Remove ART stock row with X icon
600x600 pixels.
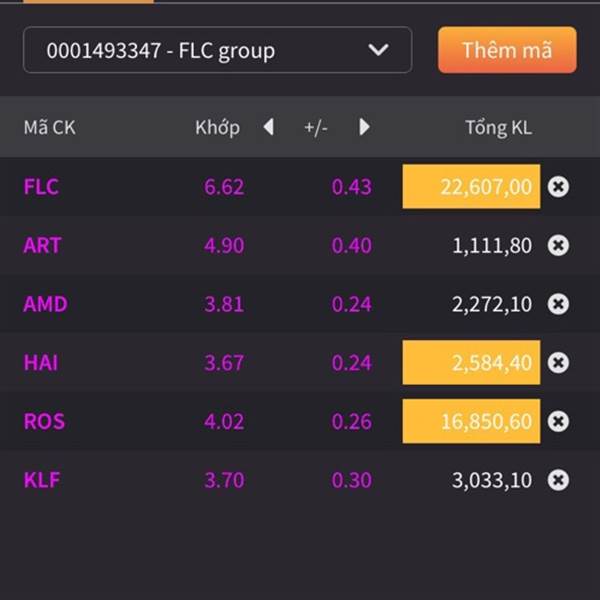tap(558, 245)
